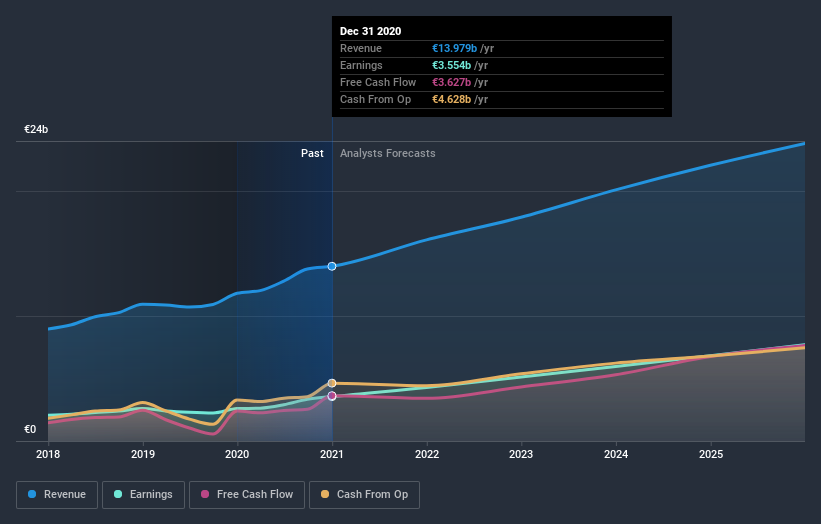The height and width of the screenshot is (524, 821).
Task: Click the Past section label
Action: [x=312, y=153]
